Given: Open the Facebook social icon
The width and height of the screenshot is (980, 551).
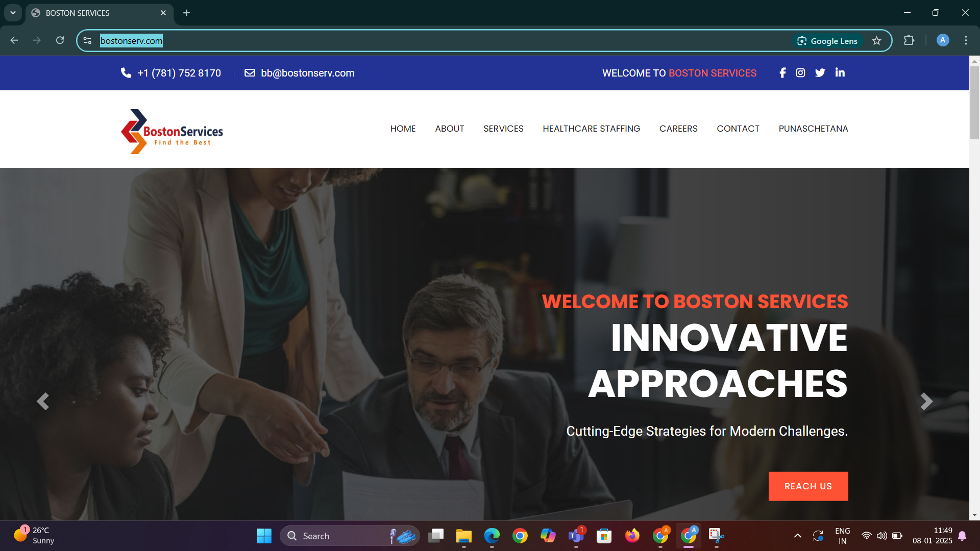Looking at the screenshot, I should click(x=782, y=73).
